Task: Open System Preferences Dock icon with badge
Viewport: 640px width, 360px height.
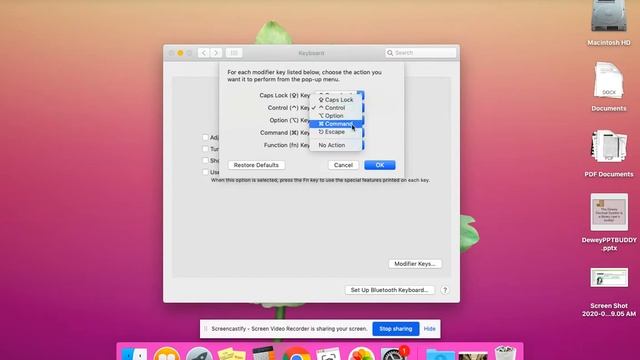Action: 394,353
